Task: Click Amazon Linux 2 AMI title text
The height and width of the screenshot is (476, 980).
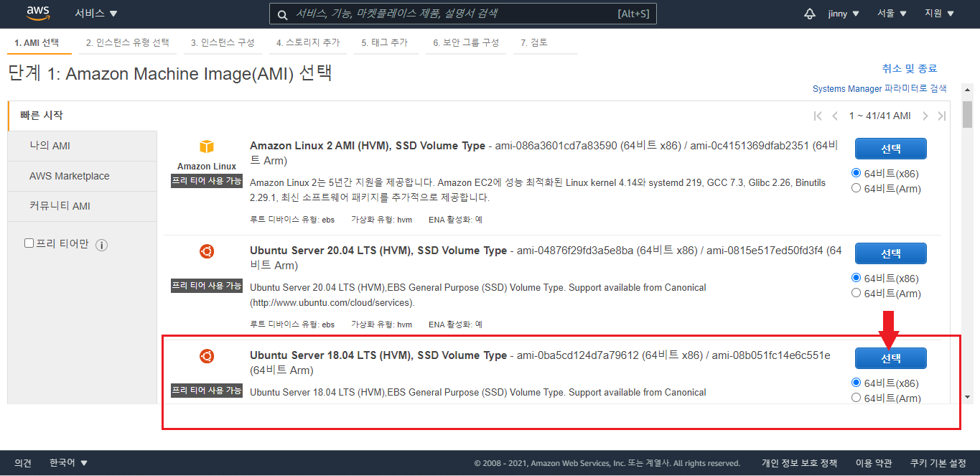Action: pos(368,146)
